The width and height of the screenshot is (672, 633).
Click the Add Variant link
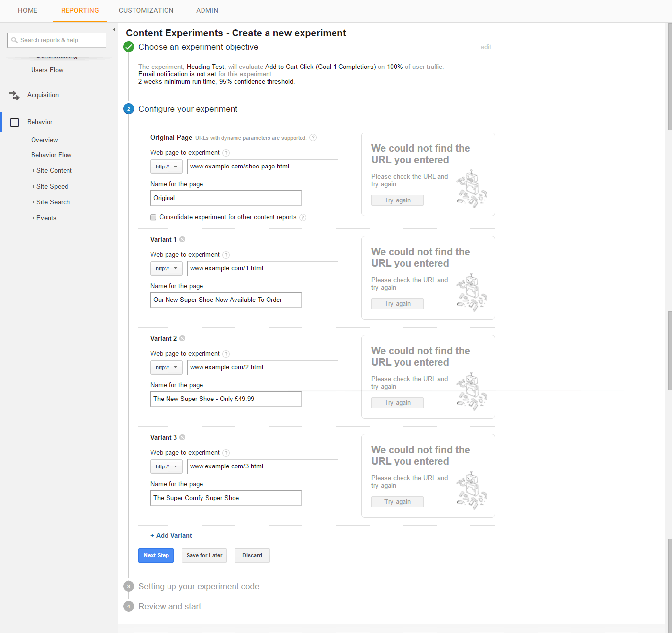tap(171, 535)
